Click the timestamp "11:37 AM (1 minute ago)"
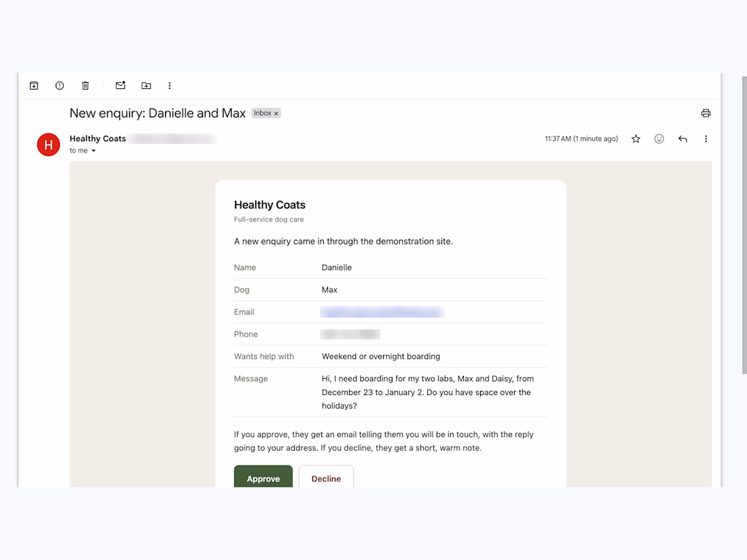 click(x=581, y=139)
